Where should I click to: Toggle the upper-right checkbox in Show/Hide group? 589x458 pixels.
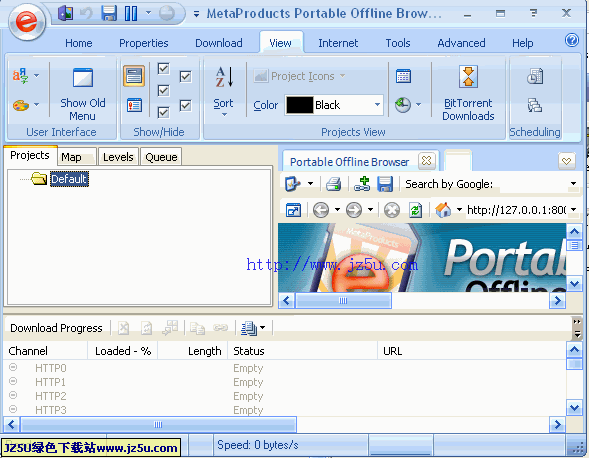pyautogui.click(x=186, y=76)
